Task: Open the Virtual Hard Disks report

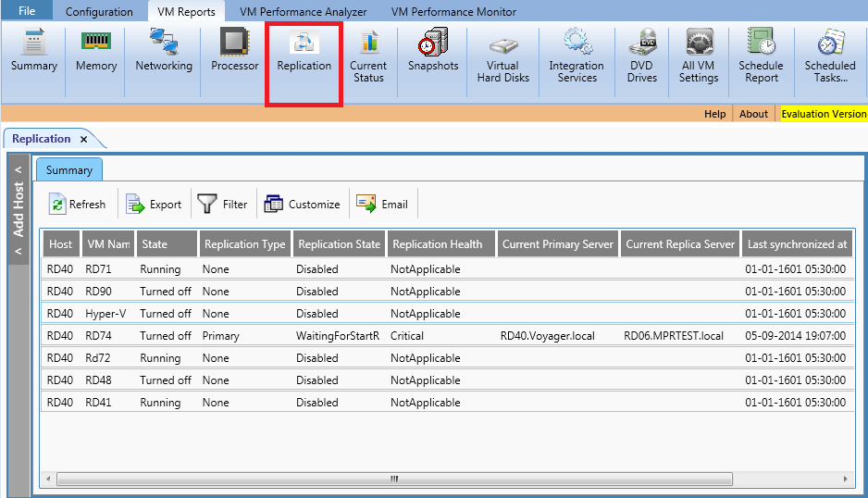Action: 503,56
